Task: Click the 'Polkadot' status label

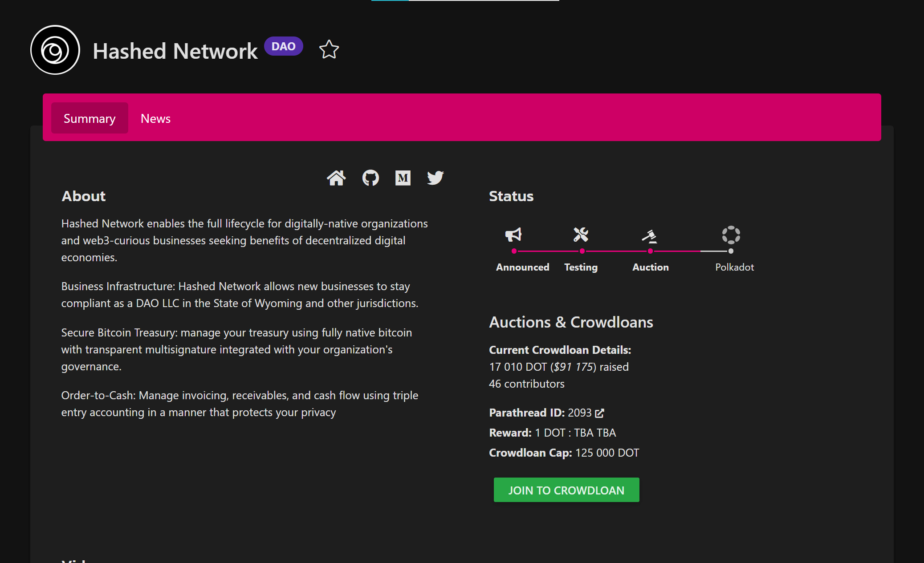Action: [734, 267]
